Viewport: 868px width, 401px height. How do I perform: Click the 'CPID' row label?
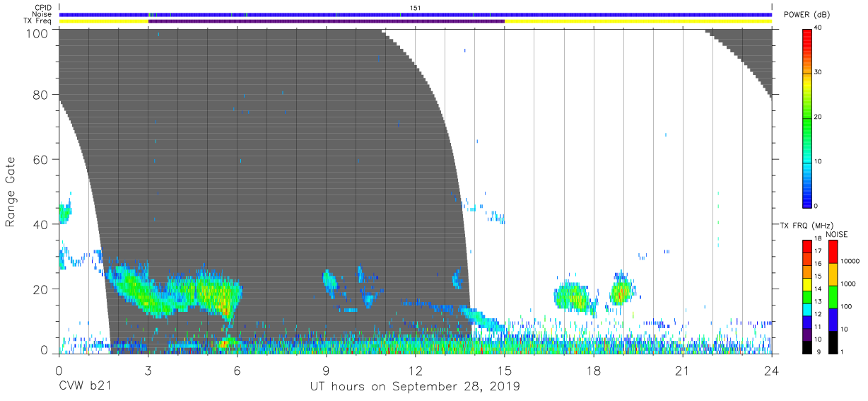(42, 8)
